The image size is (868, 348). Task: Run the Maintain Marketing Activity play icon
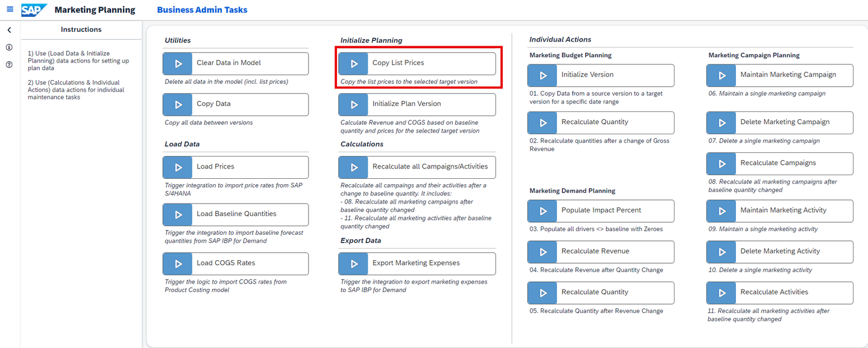(x=722, y=211)
